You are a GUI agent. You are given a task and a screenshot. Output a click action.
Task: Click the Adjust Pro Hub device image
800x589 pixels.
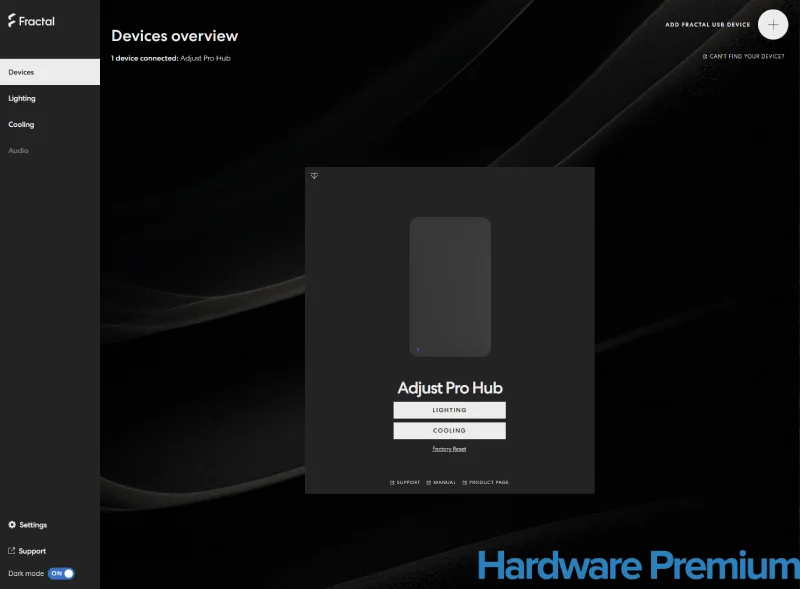point(450,287)
